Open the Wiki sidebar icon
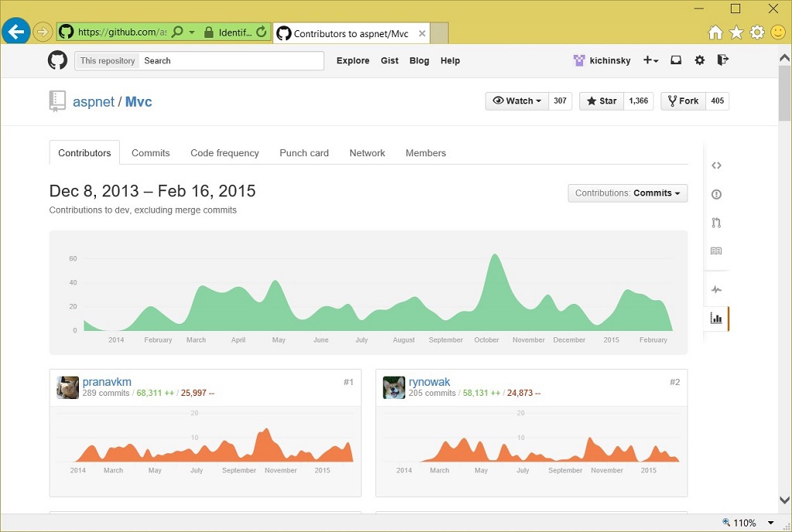 [716, 251]
